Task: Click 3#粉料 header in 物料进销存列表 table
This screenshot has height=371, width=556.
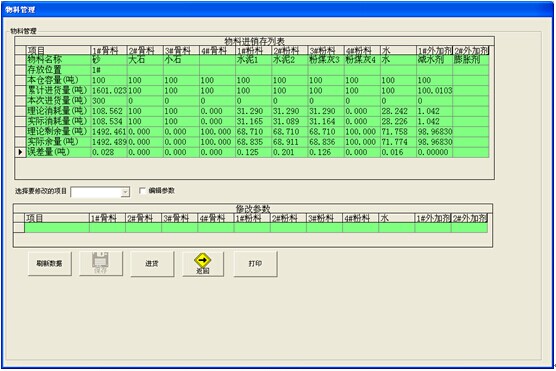Action: click(326, 50)
